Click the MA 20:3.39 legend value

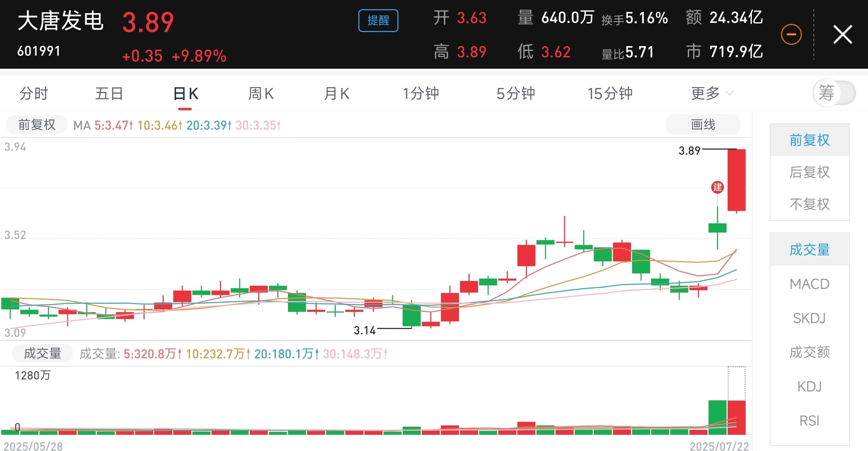tap(209, 125)
